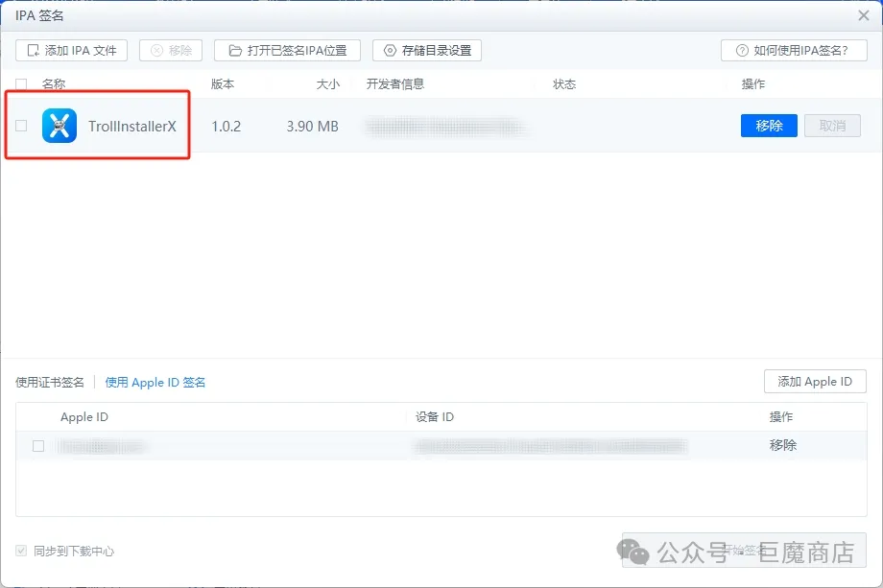Close the IPA signing dialog
883x588 pixels.
pos(863,15)
